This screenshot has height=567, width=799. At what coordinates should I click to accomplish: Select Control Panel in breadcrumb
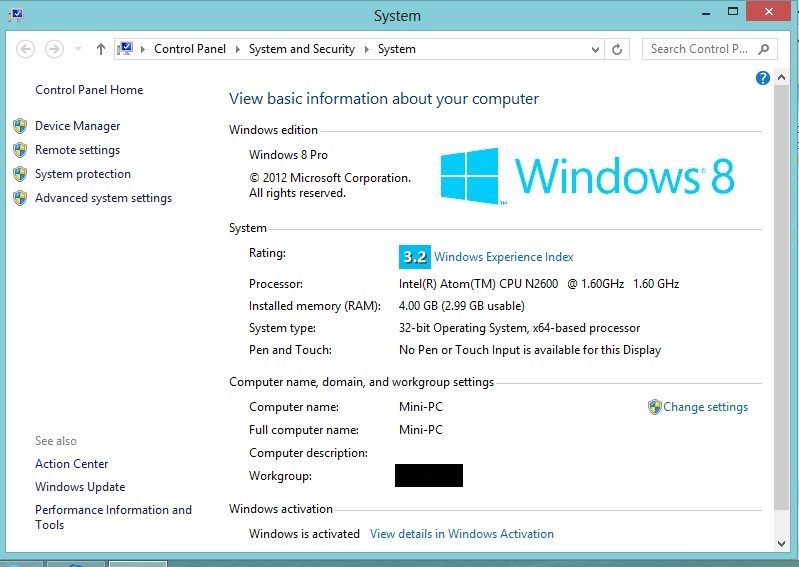click(190, 49)
